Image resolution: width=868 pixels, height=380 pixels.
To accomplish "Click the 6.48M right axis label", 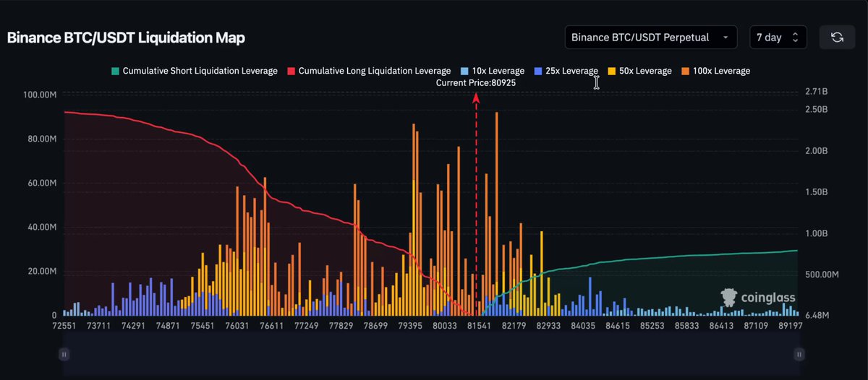I will coord(816,316).
